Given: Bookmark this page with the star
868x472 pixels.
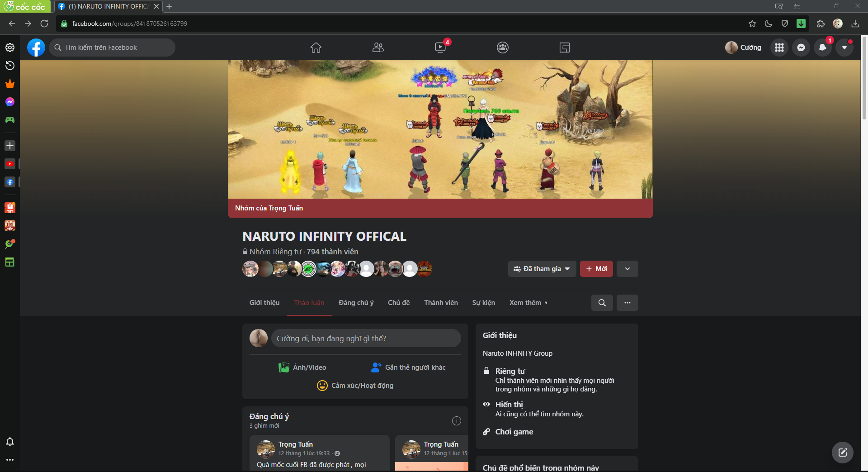Looking at the screenshot, I should [x=752, y=24].
